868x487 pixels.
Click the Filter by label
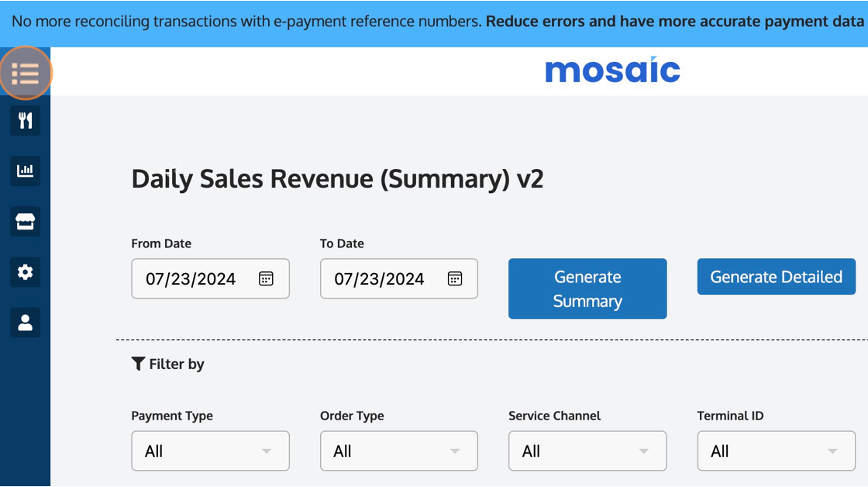(177, 364)
